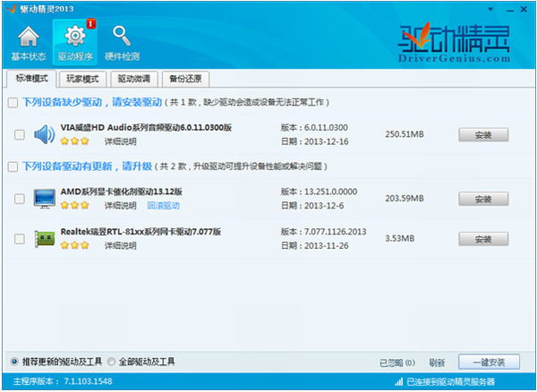The width and height of the screenshot is (537, 392).
Task: Open 详细说明 for VIA audio driver
Action: tap(120, 141)
